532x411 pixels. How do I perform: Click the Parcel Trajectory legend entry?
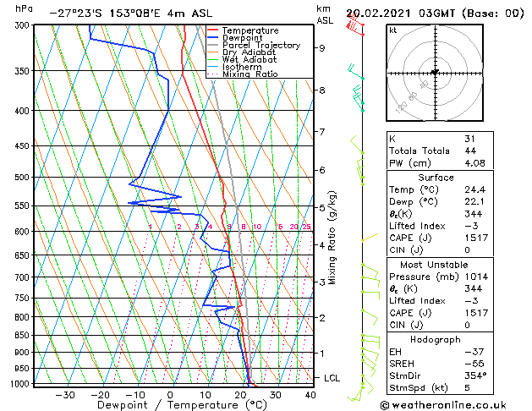coord(254,45)
